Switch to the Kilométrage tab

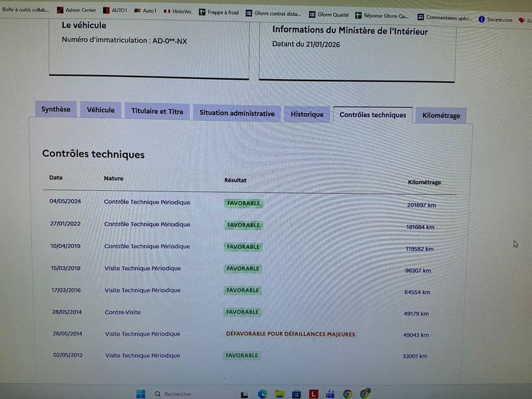tap(441, 116)
